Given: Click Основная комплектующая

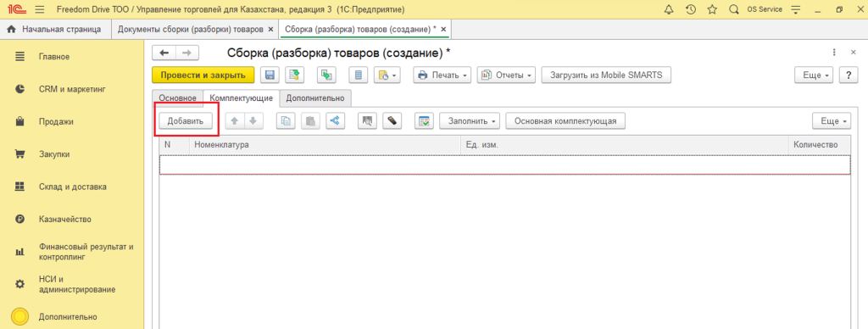Looking at the screenshot, I should click(565, 120).
